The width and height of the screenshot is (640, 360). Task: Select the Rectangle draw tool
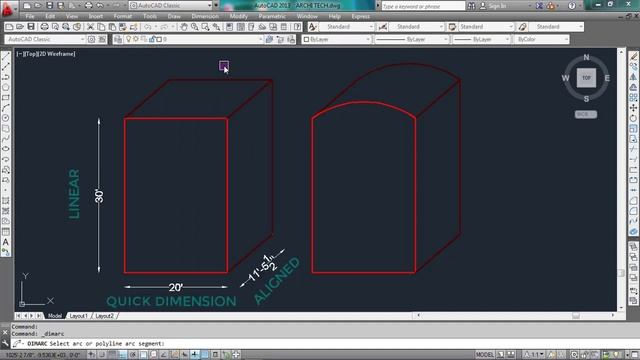click(6, 98)
